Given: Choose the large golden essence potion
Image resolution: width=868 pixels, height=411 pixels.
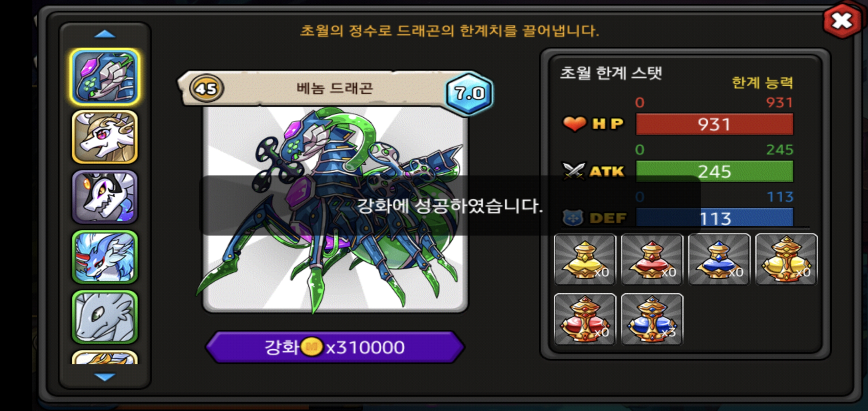Looking at the screenshot, I should click(x=786, y=259).
